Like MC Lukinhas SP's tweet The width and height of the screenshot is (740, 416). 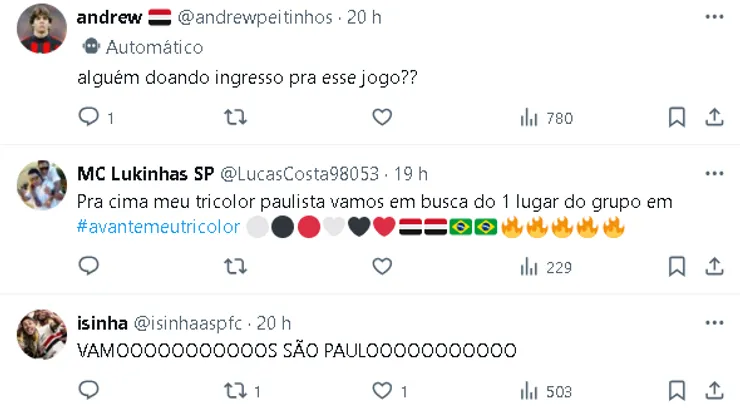382,266
